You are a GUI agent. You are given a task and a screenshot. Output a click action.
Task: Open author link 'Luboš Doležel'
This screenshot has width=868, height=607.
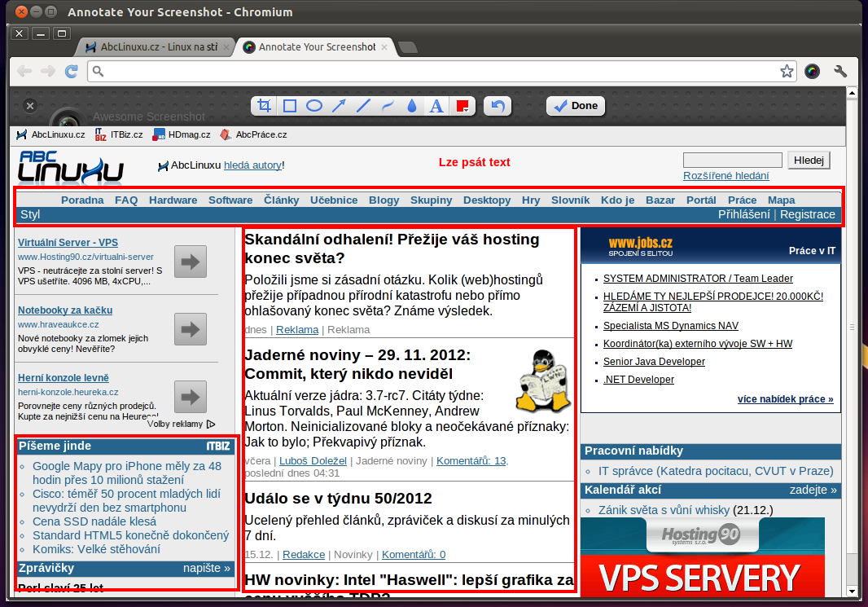point(313,461)
